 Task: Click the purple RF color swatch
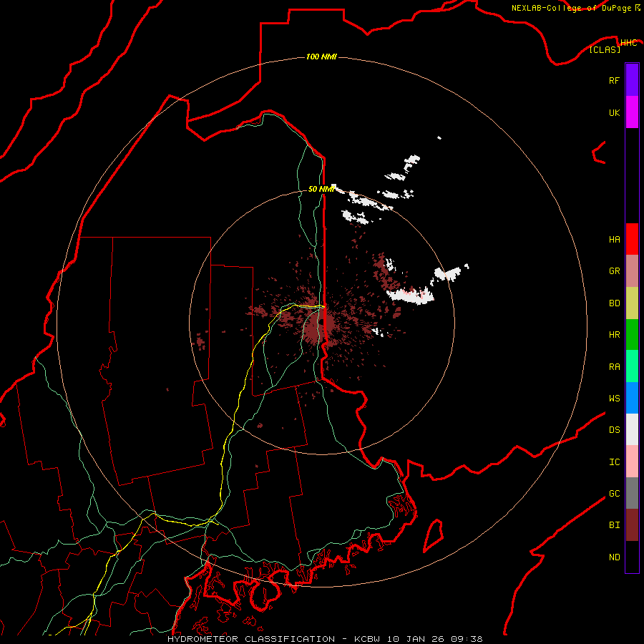click(x=632, y=80)
